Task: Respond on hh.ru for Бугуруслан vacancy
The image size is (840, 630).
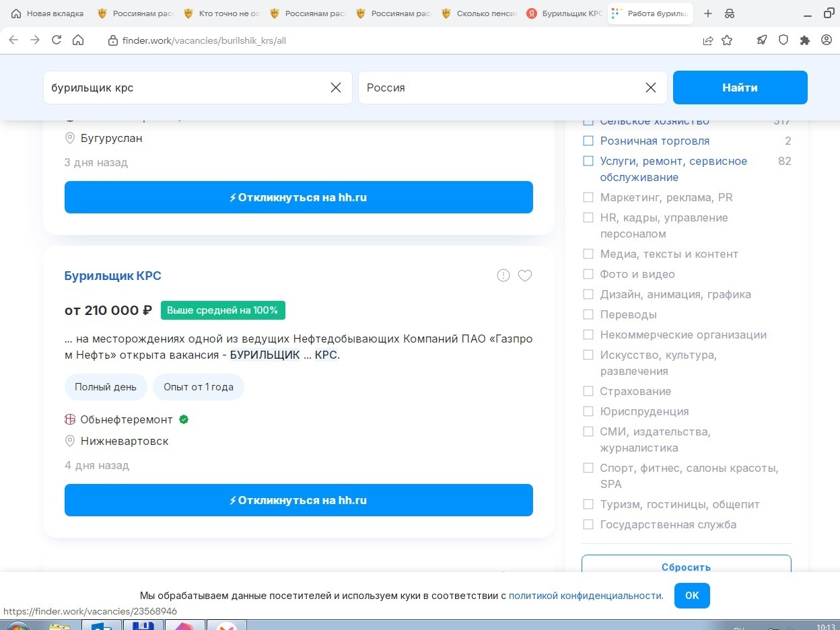Action: [x=299, y=197]
